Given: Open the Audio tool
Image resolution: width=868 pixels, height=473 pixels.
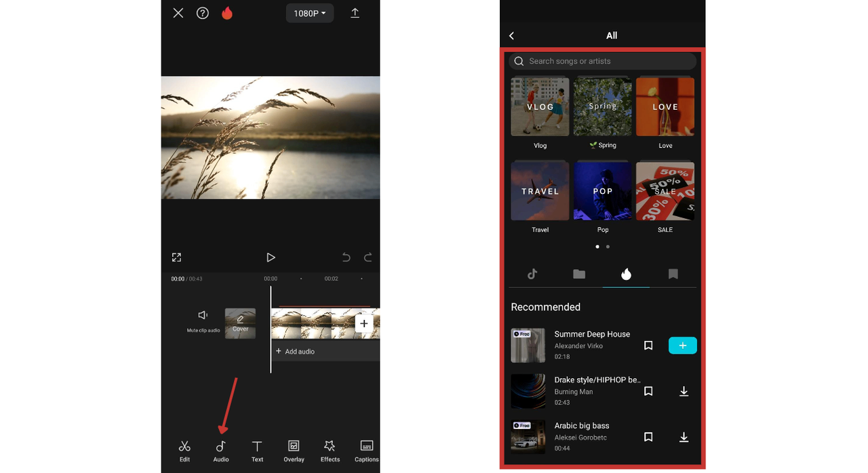Looking at the screenshot, I should click(221, 451).
